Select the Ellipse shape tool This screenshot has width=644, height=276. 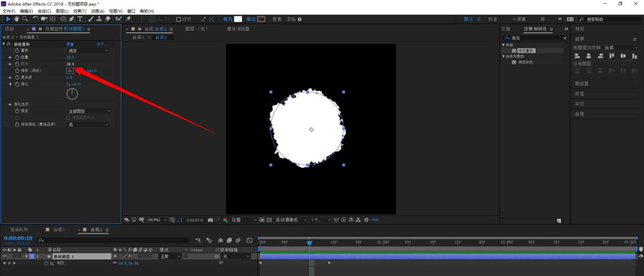click(63, 19)
